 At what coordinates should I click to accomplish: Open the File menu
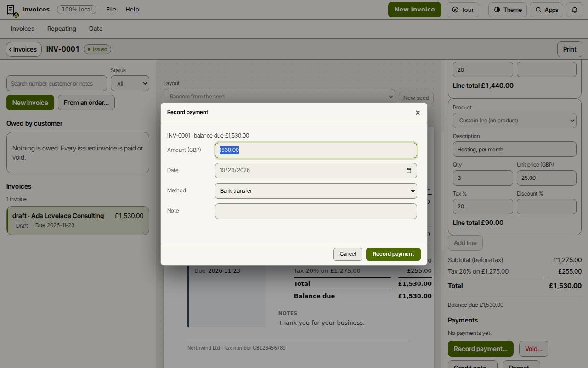111,10
